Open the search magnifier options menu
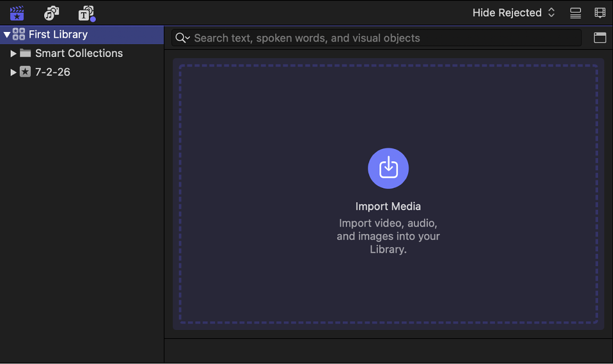 [x=183, y=38]
